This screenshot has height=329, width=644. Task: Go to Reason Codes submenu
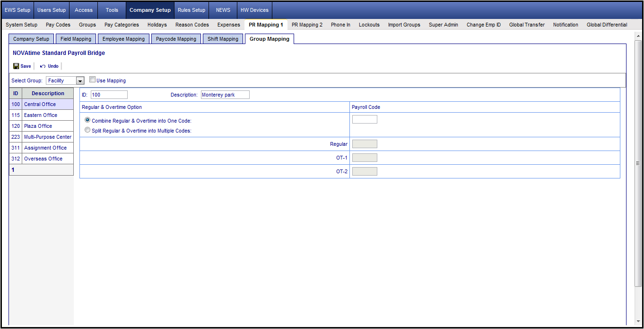[192, 25]
